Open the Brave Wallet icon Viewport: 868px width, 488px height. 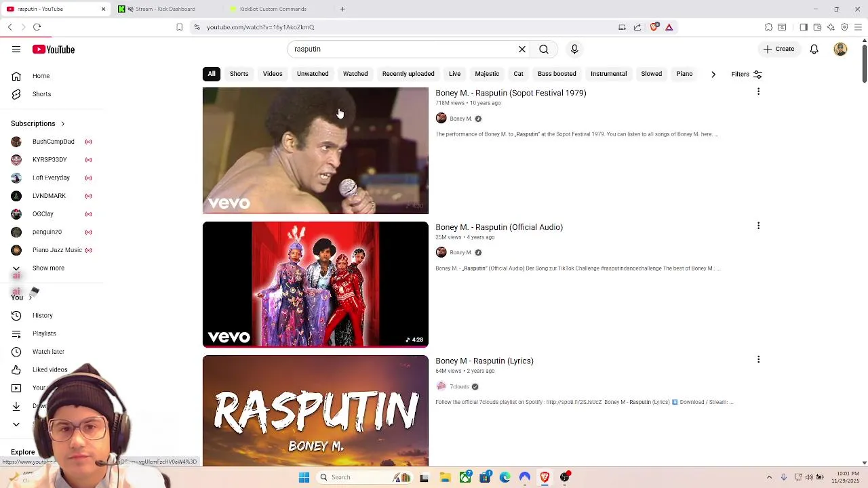(x=817, y=27)
